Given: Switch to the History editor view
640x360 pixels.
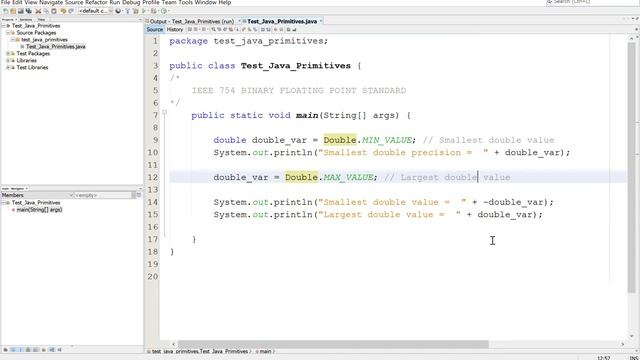Looking at the screenshot, I should (x=175, y=29).
